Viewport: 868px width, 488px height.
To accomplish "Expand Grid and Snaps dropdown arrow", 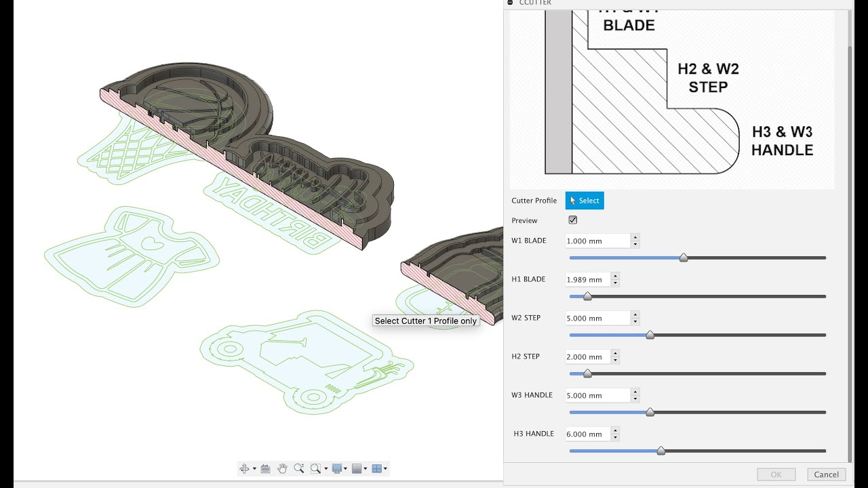I will pyautogui.click(x=366, y=468).
